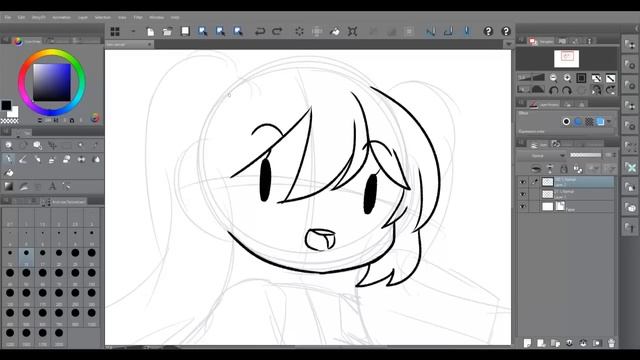The height and width of the screenshot is (360, 640).
Task: Fill selection with bucket icon in toolbar
Action: [x=335, y=31]
